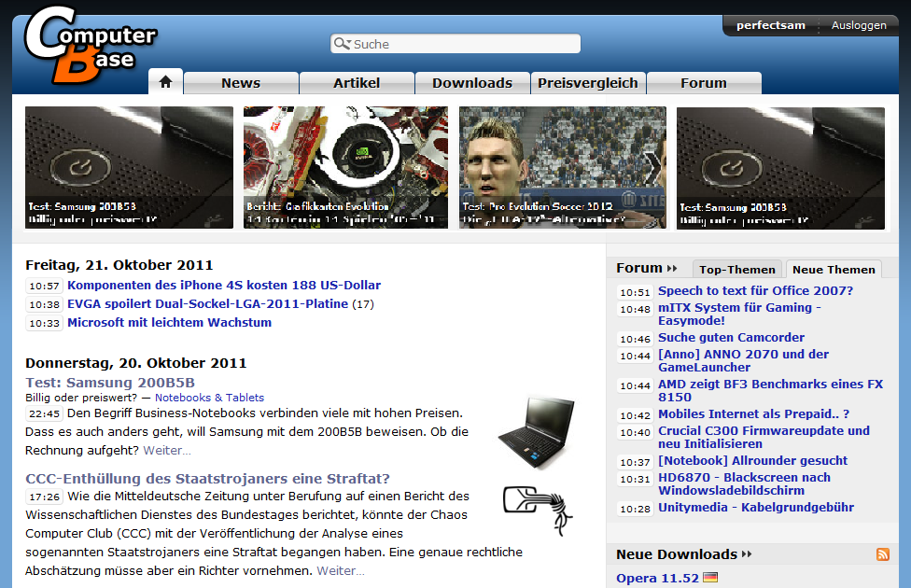911x588 pixels.
Task: Click the 10:57 timestamp of iPhone news
Action: pyautogui.click(x=44, y=286)
